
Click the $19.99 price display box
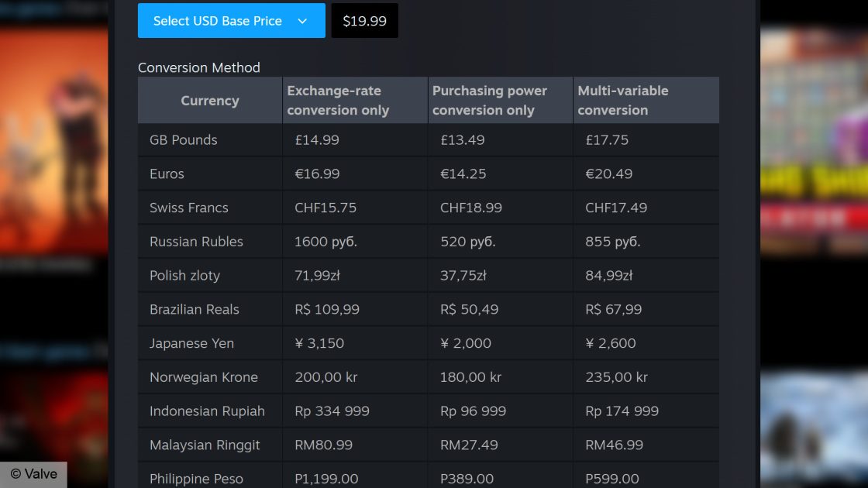point(364,21)
